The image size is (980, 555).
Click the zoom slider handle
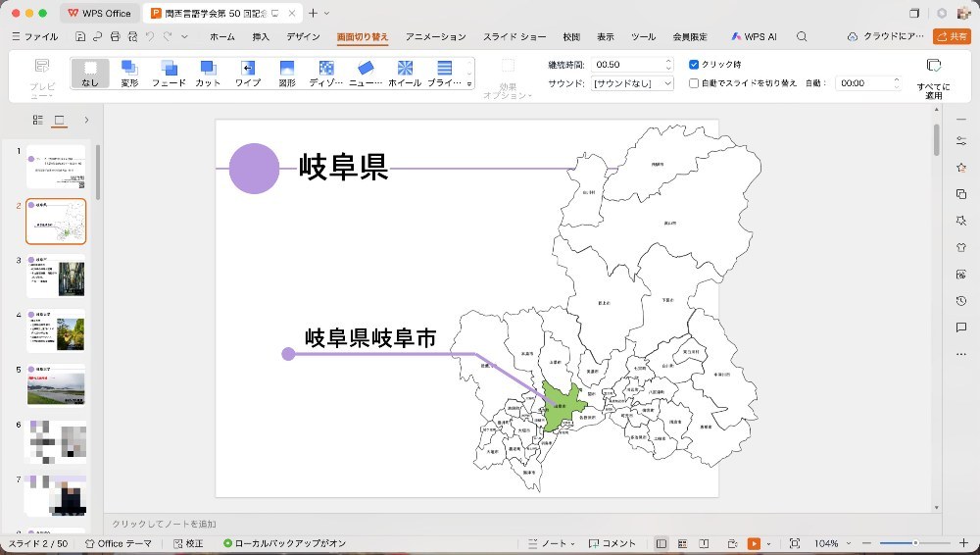click(x=915, y=543)
